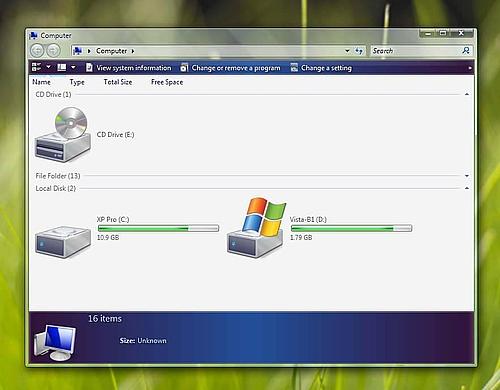Click Vista-B1 (D:) usage bar
Image resolution: width=500 pixels, height=390 pixels.
tap(351, 228)
